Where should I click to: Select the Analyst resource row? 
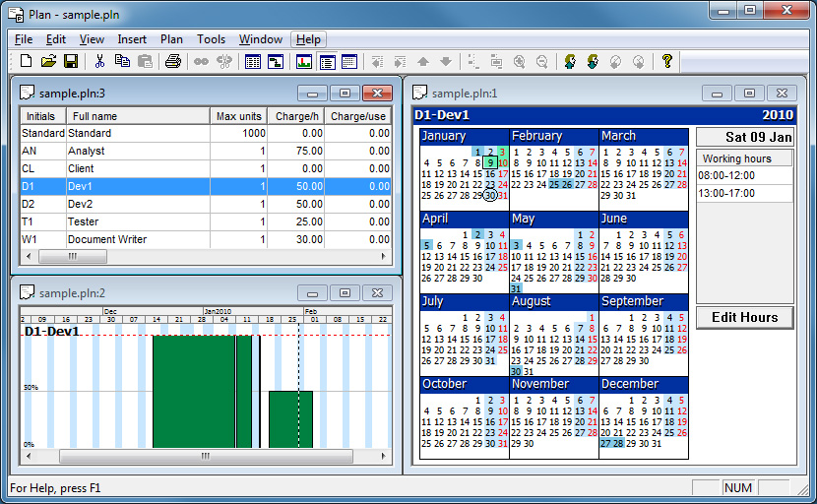click(206, 152)
